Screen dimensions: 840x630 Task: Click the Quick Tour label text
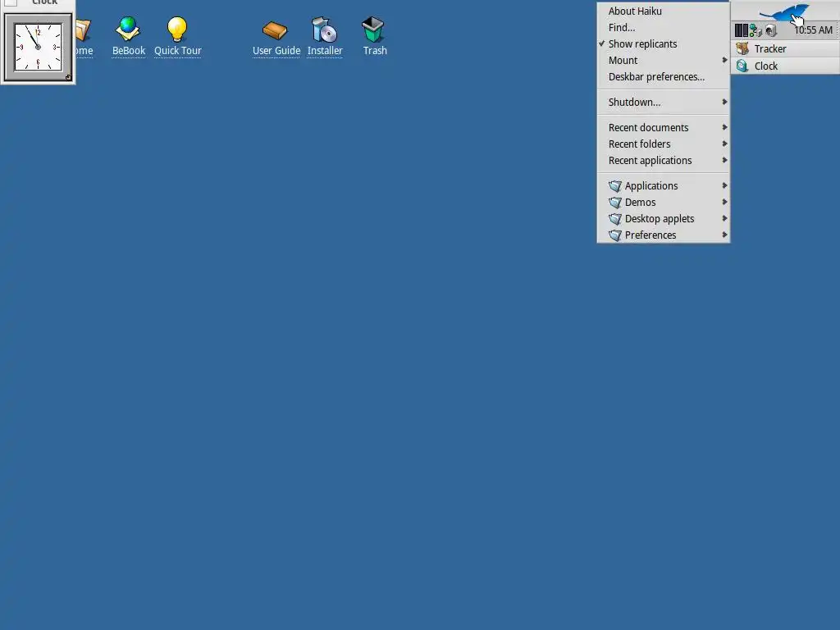tap(178, 51)
